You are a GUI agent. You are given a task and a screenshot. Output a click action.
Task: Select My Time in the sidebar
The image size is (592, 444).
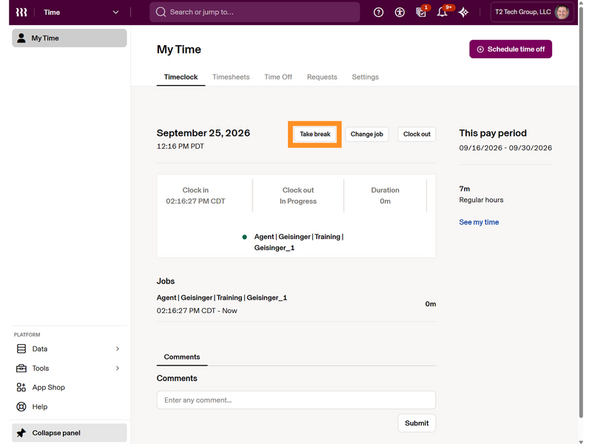[x=69, y=38]
